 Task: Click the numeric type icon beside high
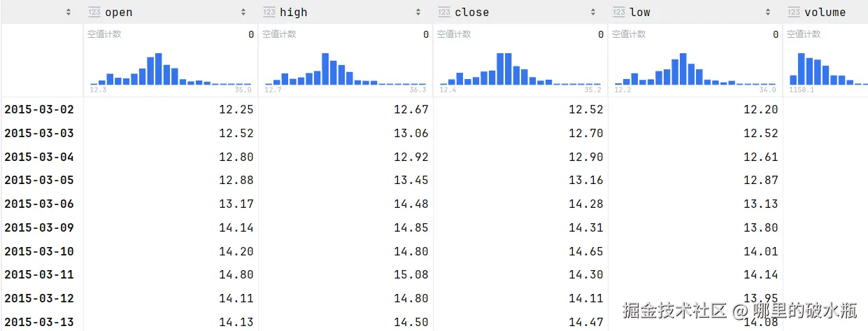pos(269,12)
